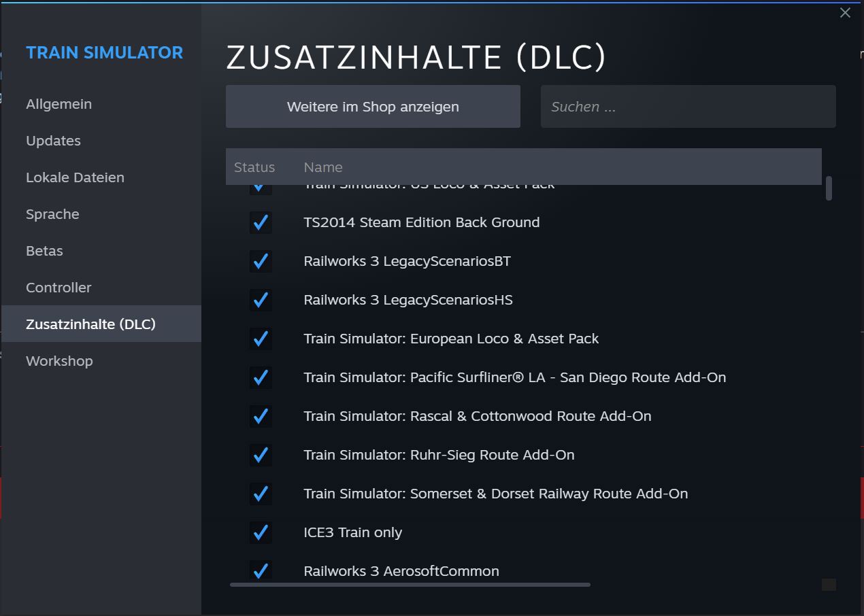Disable Rascal & Cottonwood Route Add-On
The image size is (864, 616).
(261, 416)
